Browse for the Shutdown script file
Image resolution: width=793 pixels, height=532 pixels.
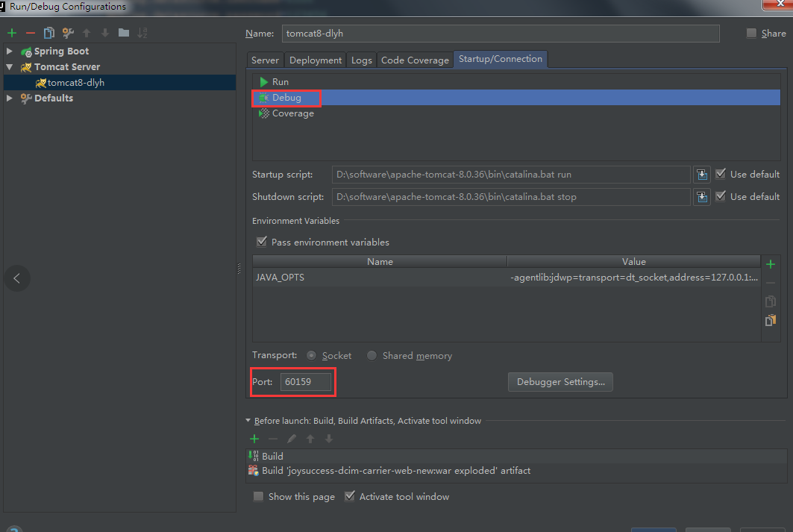click(x=702, y=197)
